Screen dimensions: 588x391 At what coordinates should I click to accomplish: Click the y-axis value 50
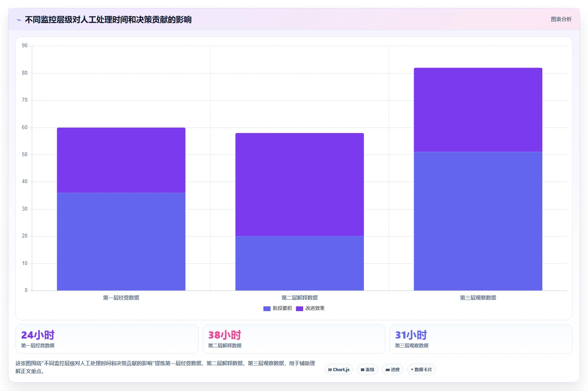click(x=25, y=155)
